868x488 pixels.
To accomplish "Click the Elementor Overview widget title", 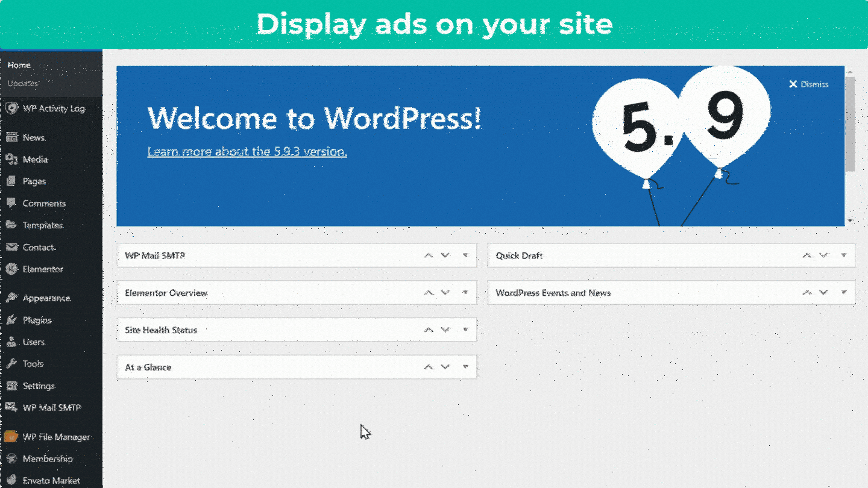I will (x=166, y=293).
